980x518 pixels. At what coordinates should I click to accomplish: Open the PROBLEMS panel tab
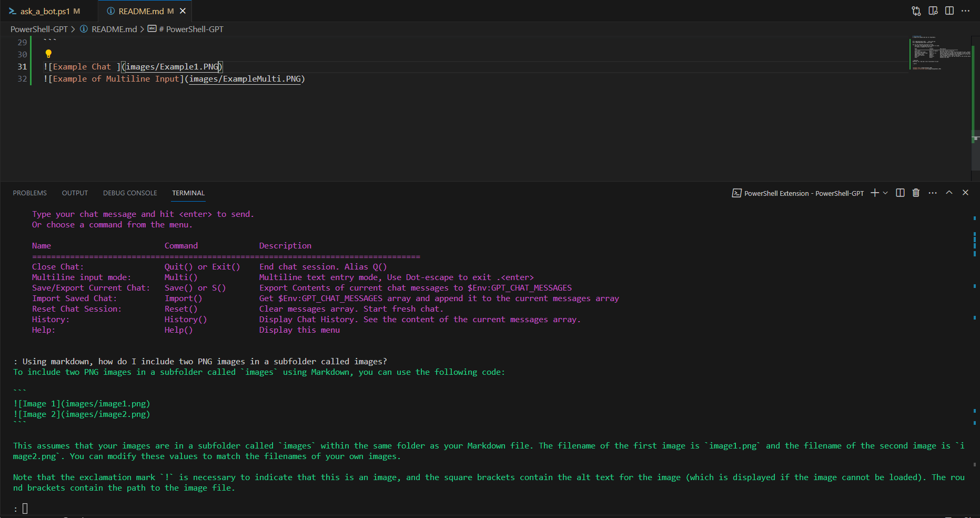(x=30, y=193)
